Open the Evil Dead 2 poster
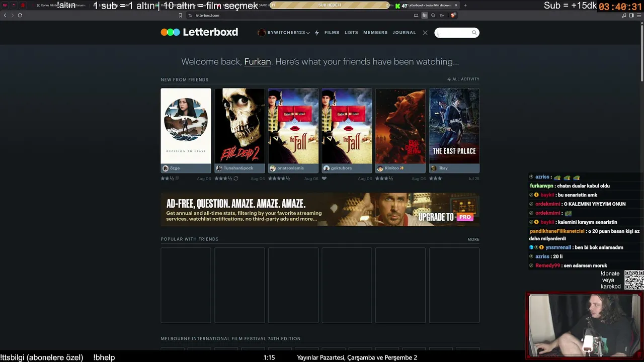 [x=239, y=126]
